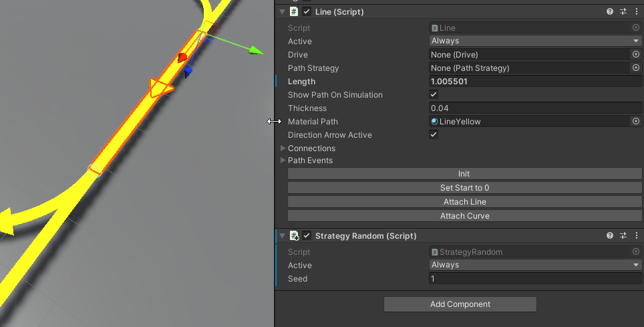Open Strategy Random component context menu
644x327 pixels.
point(636,236)
